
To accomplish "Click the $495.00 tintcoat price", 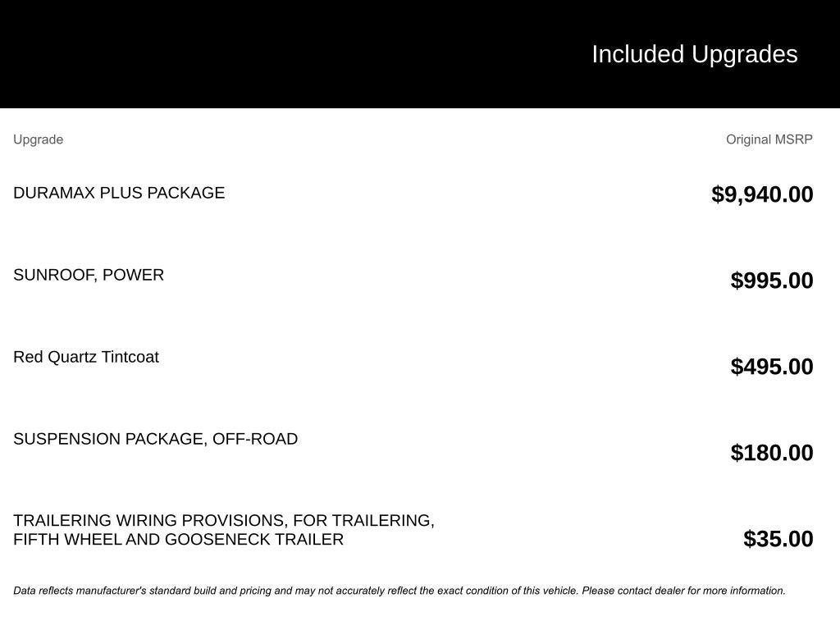I will coord(771,367).
